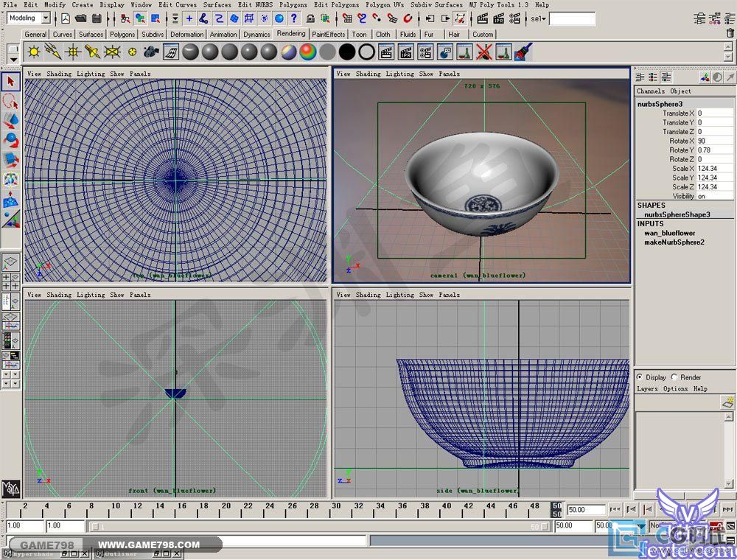Switch to the PaintEffects shelf tab
This screenshot has width=737, height=560.
click(328, 35)
